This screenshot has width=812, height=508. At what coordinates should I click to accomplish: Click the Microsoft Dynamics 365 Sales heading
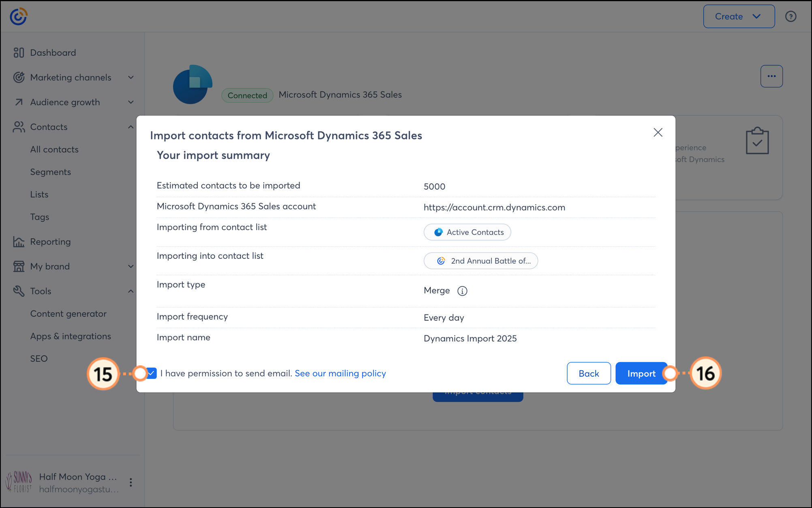click(x=340, y=95)
